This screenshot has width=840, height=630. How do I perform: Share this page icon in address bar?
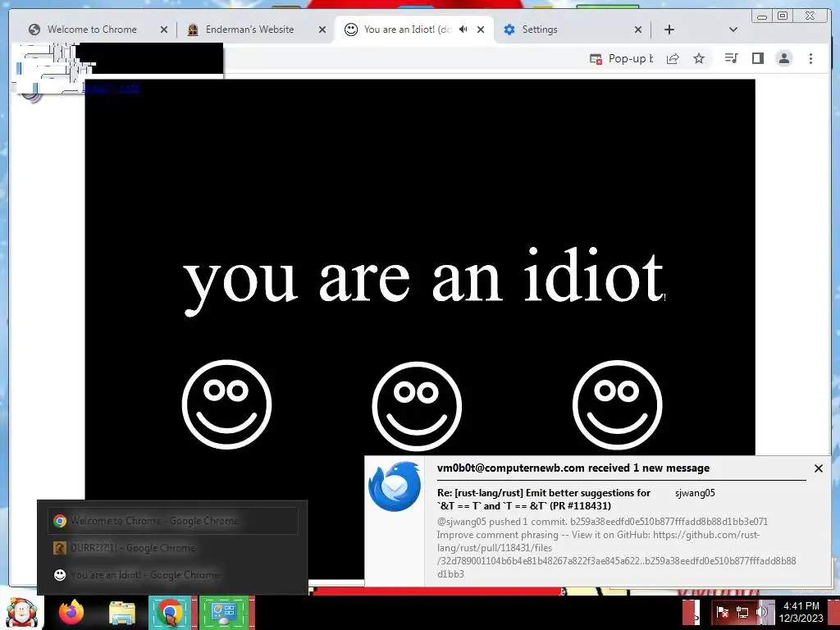tap(673, 58)
